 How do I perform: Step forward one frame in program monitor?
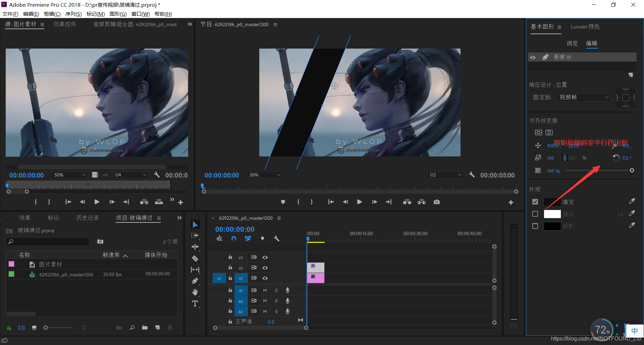375,202
